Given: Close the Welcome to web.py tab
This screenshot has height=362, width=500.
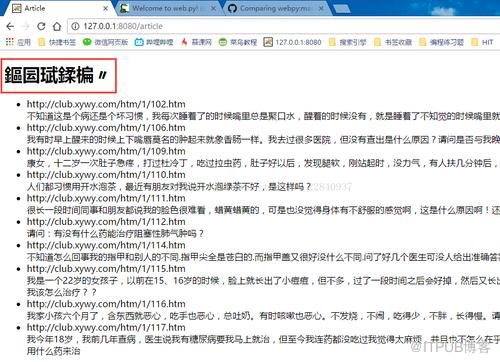Looking at the screenshot, I should pos(214,8).
